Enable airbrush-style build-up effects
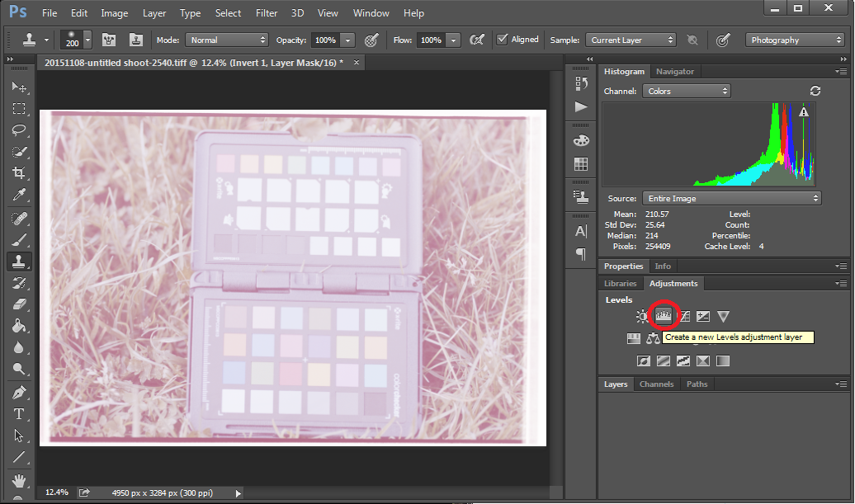The width and height of the screenshot is (855, 504). (x=477, y=38)
